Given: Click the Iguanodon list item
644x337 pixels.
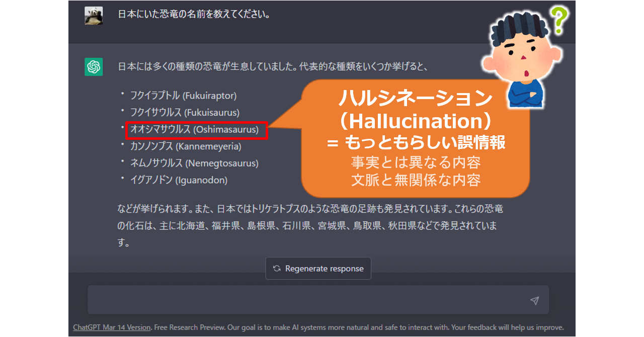Looking at the screenshot, I should (179, 180).
